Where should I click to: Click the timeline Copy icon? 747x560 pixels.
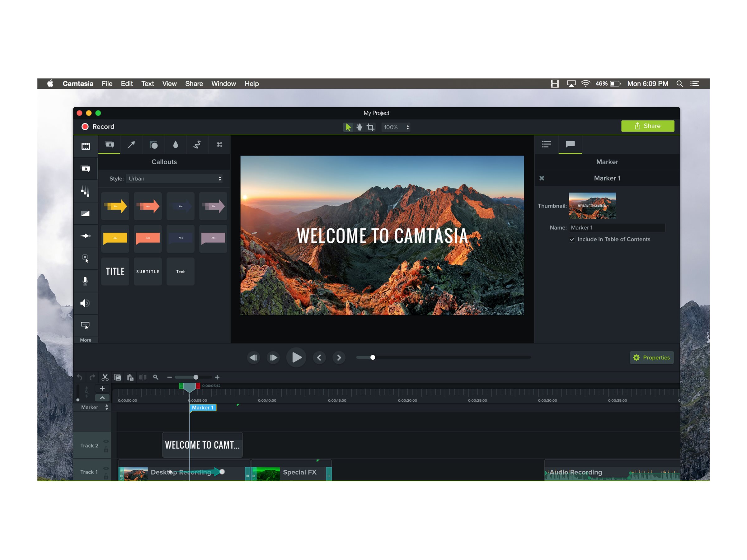118,377
